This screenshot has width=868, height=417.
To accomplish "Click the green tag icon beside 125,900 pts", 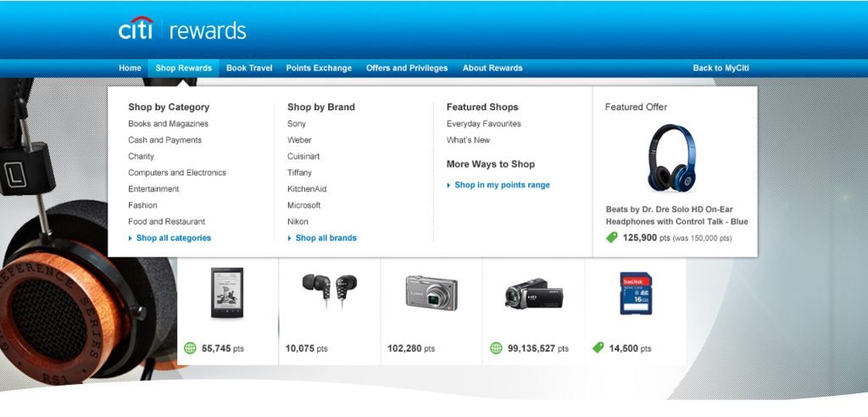I will click(x=612, y=238).
